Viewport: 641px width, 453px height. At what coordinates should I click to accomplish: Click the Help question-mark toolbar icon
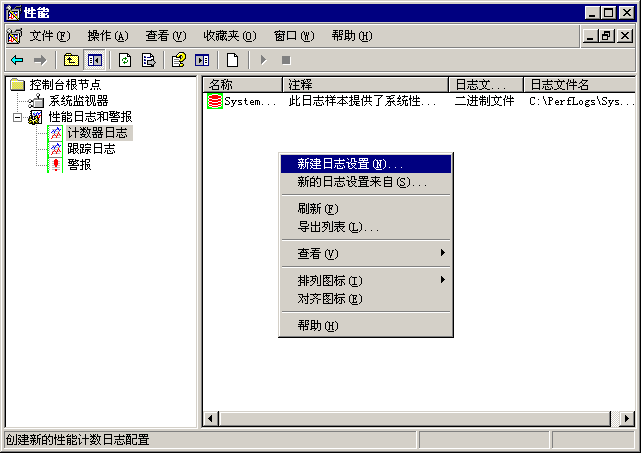pyautogui.click(x=179, y=60)
